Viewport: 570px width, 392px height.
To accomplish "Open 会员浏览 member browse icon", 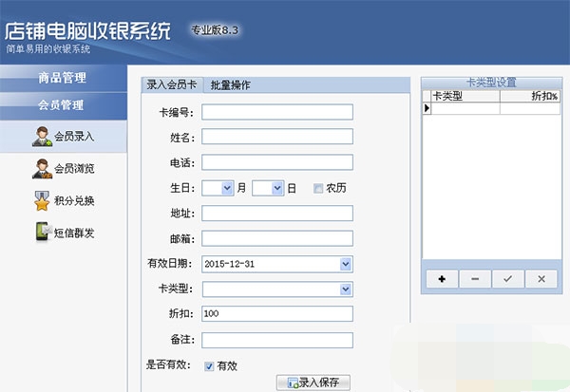I will point(43,169).
